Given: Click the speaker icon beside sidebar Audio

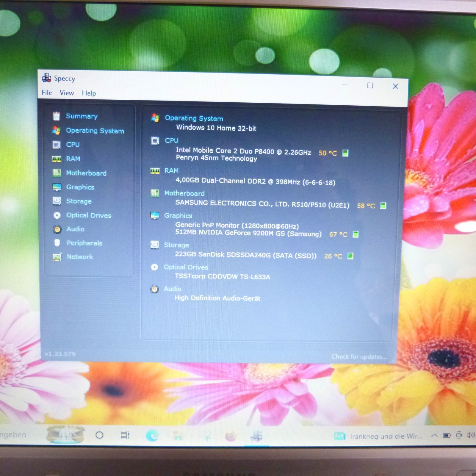Looking at the screenshot, I should click(x=57, y=229).
